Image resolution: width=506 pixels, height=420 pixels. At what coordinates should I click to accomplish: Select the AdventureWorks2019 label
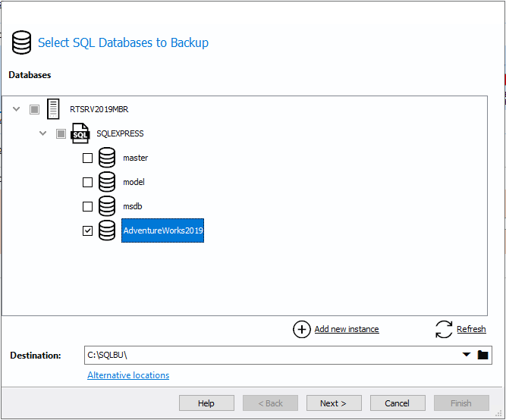[162, 230]
